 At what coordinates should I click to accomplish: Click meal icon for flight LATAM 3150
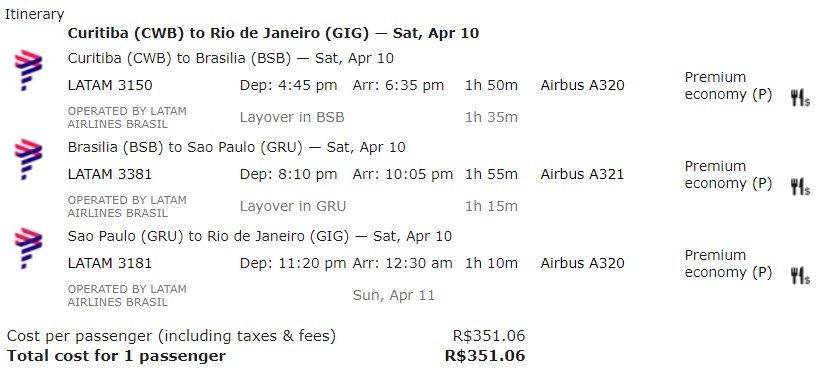(x=800, y=98)
